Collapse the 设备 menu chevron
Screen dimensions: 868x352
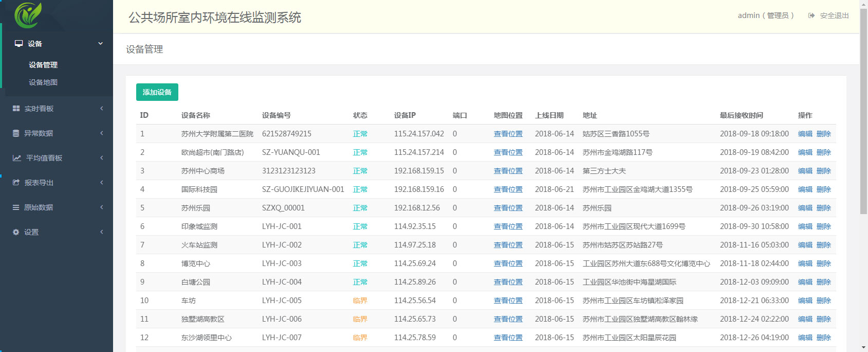pos(101,44)
